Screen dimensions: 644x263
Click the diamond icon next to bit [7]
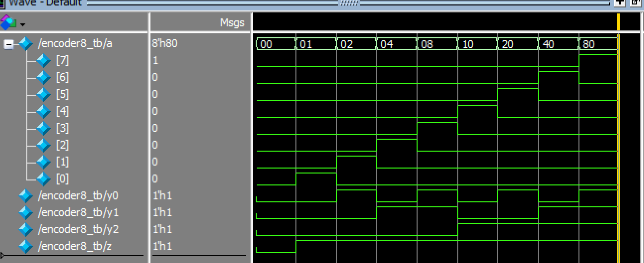pyautogui.click(x=44, y=61)
